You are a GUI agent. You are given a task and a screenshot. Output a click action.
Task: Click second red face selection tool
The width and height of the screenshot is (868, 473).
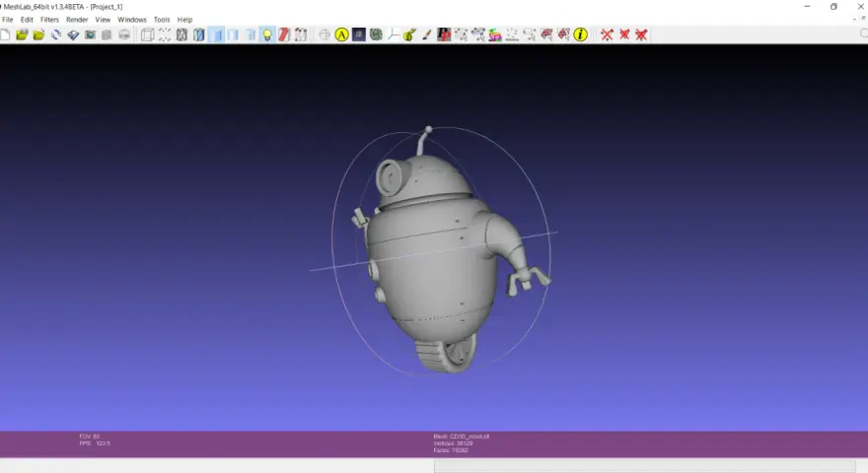click(563, 34)
